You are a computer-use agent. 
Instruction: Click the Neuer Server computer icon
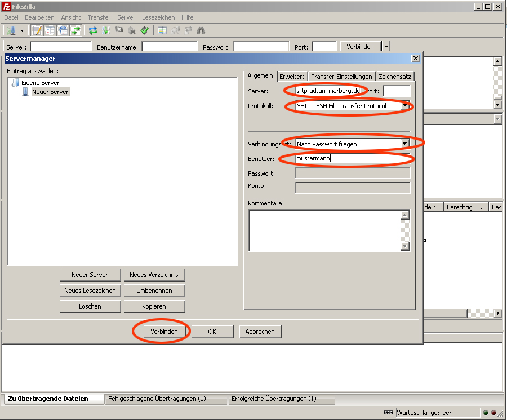click(x=25, y=92)
